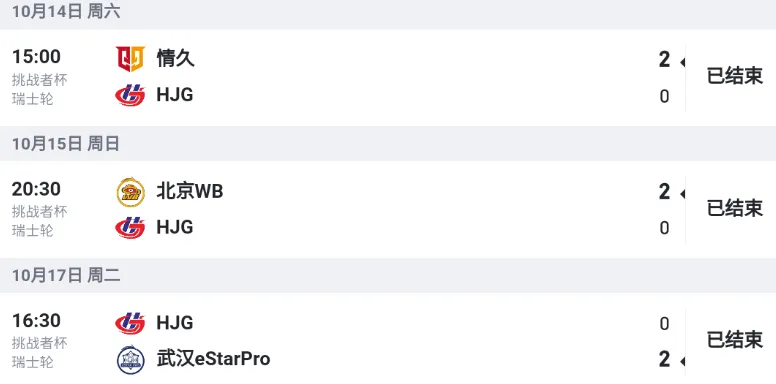Click 已结束 status of 20:30 match
The height and width of the screenshot is (384, 776).
click(734, 208)
